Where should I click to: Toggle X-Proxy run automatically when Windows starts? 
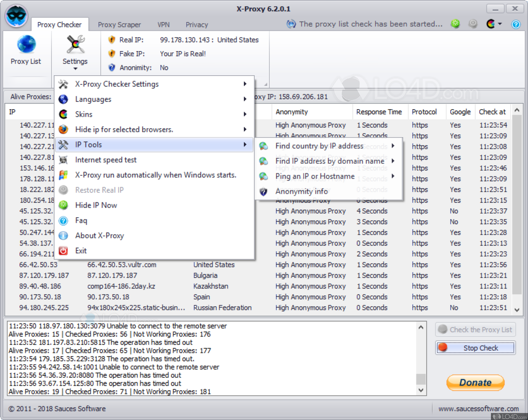pos(155,175)
